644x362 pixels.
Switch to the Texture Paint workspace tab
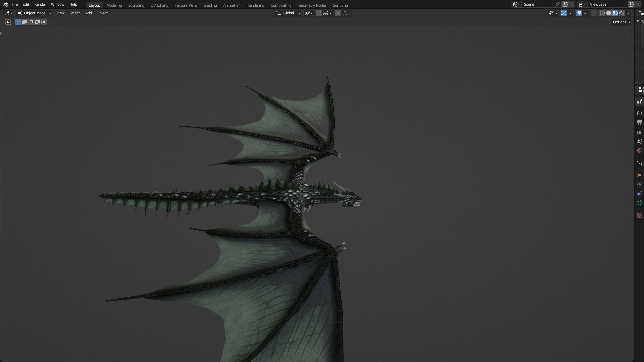(x=185, y=5)
